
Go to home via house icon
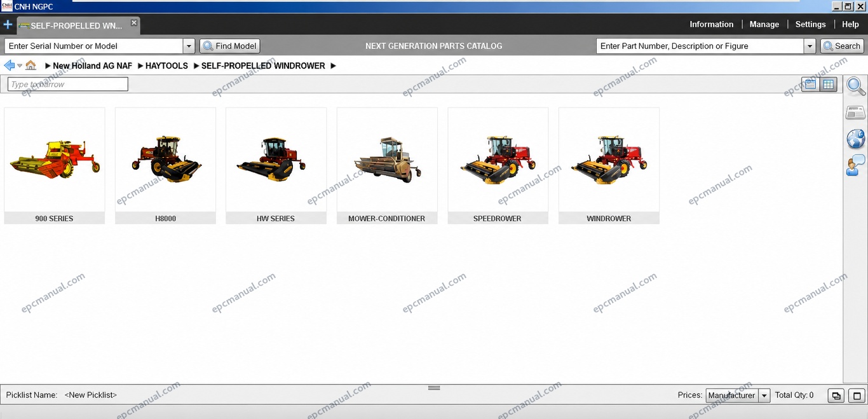(x=31, y=65)
